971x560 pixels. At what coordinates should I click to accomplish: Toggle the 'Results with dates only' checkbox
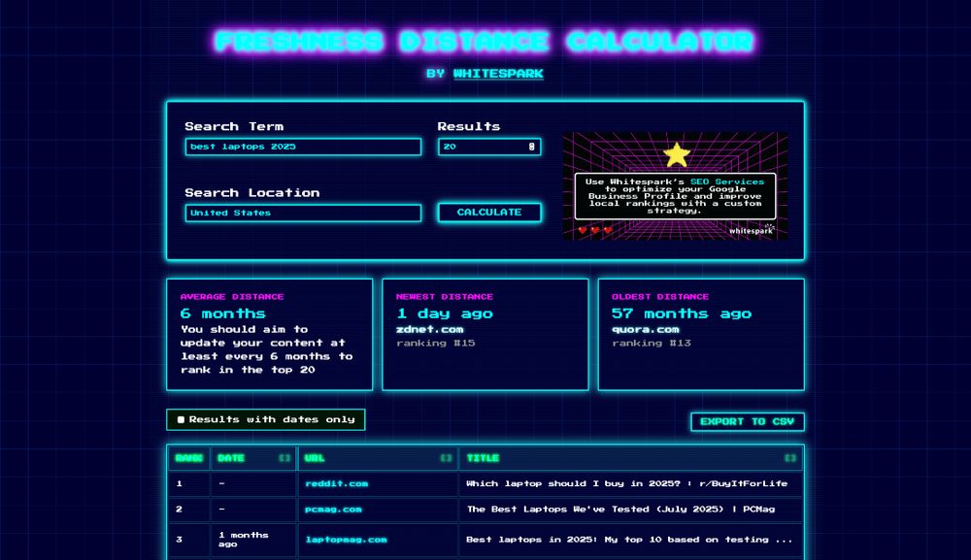[181, 419]
